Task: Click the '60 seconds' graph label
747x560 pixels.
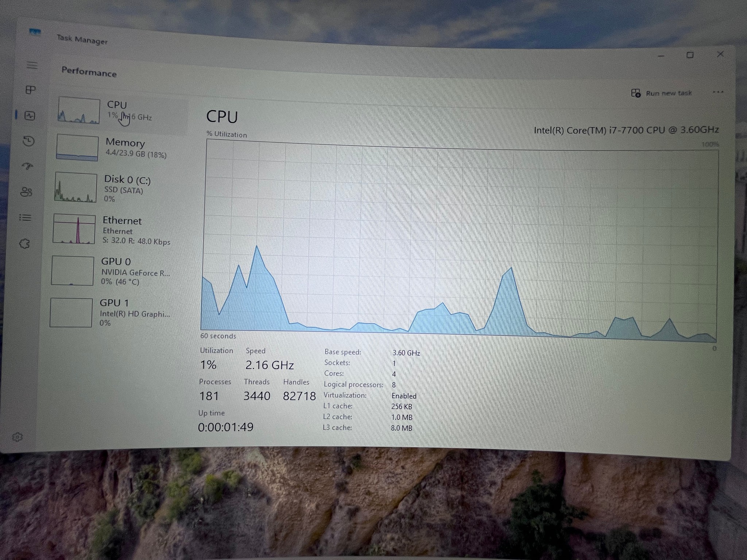Action: click(218, 336)
